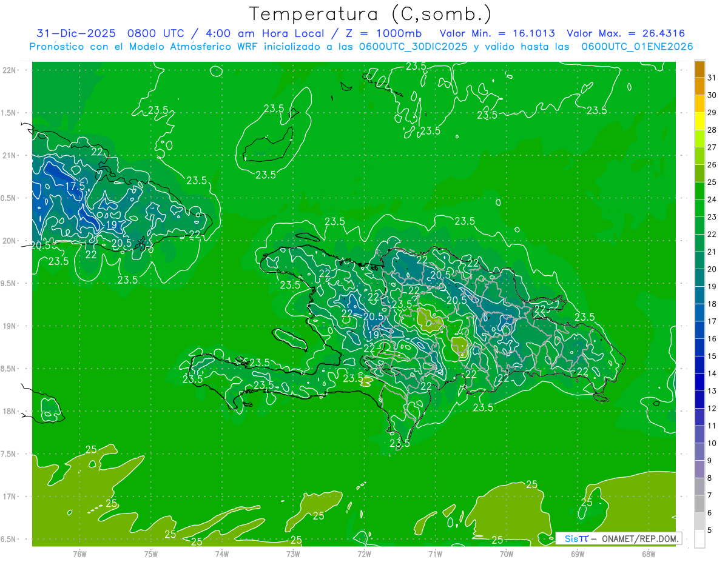
Task: Select the 'Z = 1000mb' level label
Action: pos(383,33)
